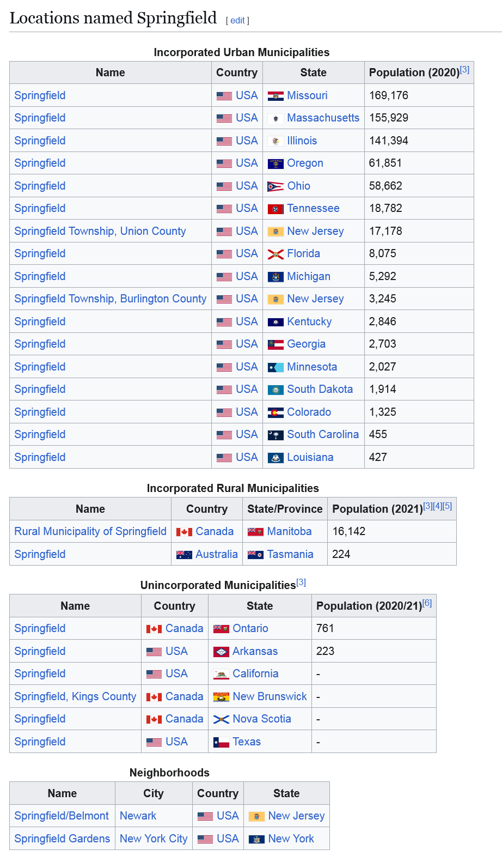Open the Springfield, Kings County link
Viewport: 502px width, 868px height.
point(75,696)
